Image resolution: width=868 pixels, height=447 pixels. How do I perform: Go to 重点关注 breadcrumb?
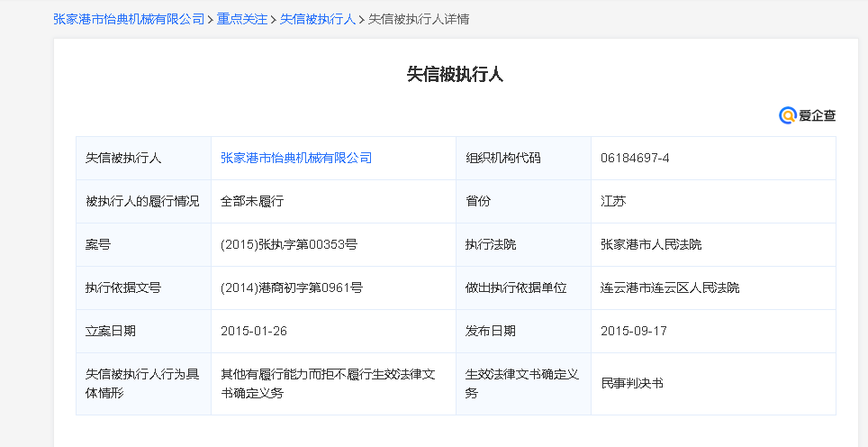(x=242, y=19)
